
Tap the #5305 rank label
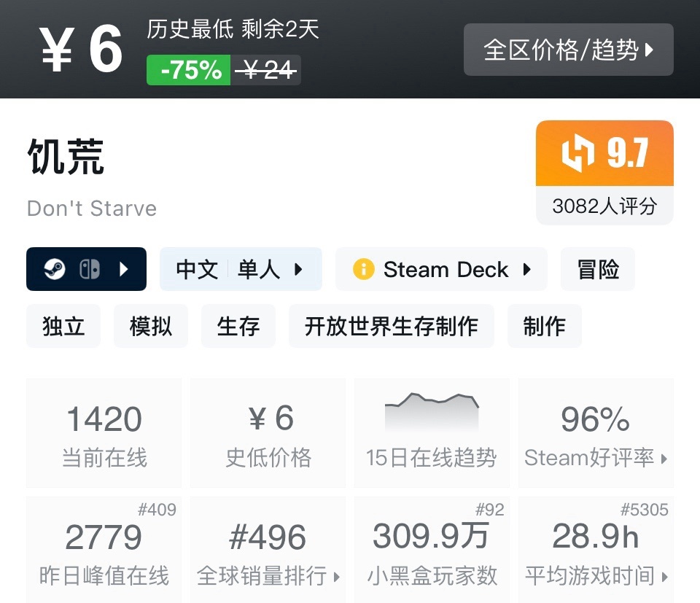[x=644, y=509]
